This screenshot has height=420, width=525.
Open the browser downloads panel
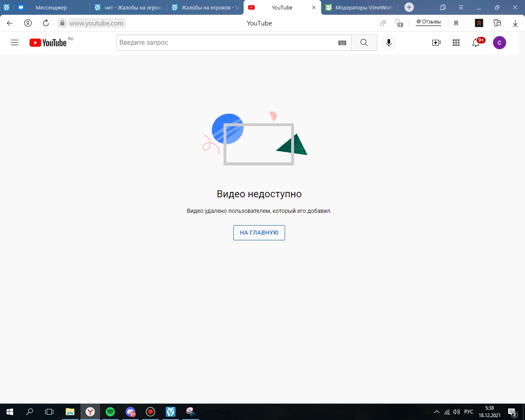tap(515, 23)
